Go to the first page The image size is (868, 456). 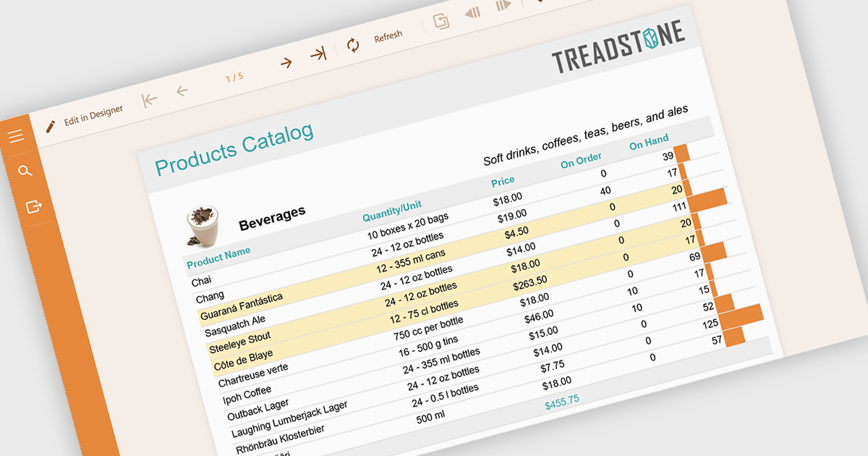click(x=150, y=100)
